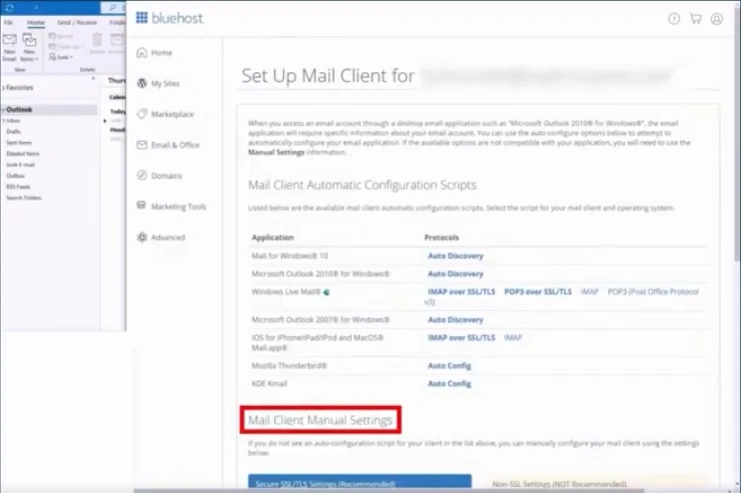The image size is (741, 493).
Task: Click the bluehost grid logo icon
Action: [141, 17]
